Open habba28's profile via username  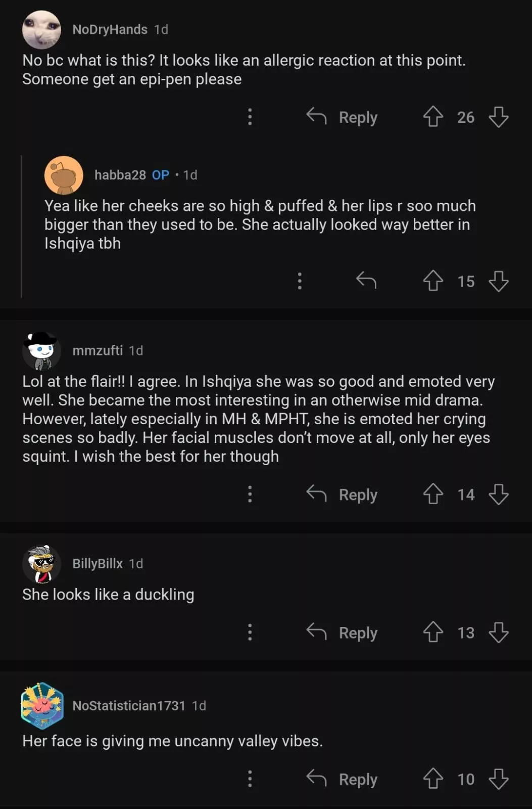point(120,175)
